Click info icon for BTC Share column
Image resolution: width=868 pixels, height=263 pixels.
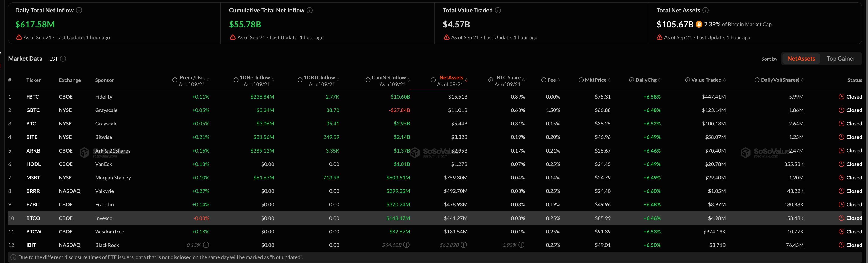coord(491,80)
